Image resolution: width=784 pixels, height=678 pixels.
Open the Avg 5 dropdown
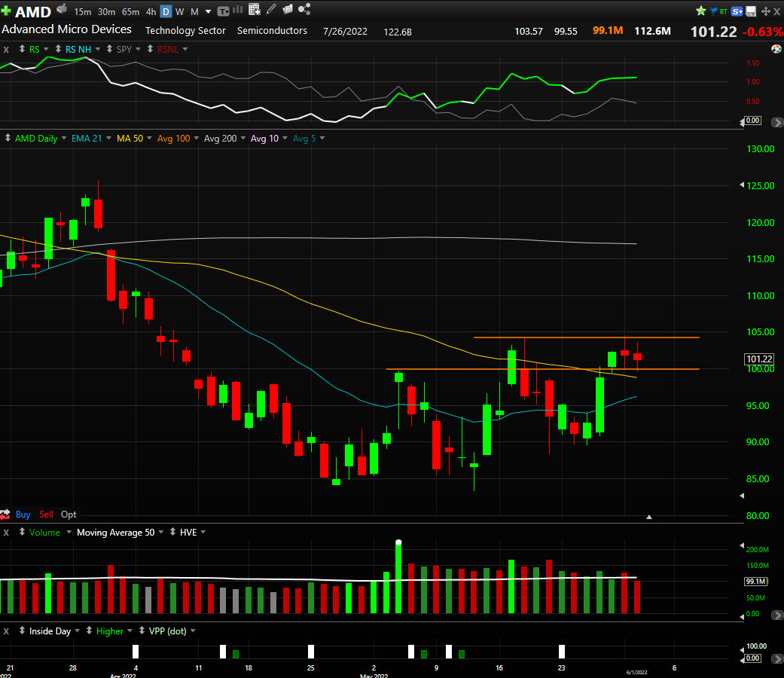[322, 138]
